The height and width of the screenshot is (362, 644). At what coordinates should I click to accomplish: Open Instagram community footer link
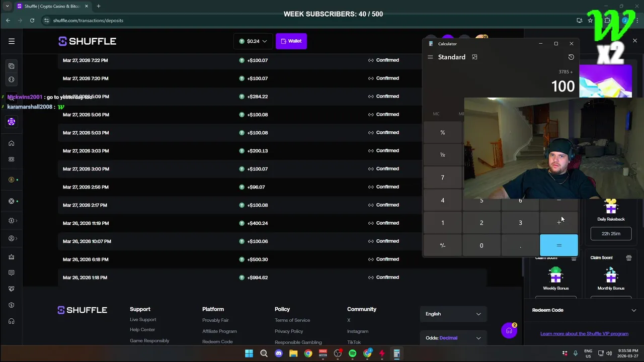click(358, 331)
